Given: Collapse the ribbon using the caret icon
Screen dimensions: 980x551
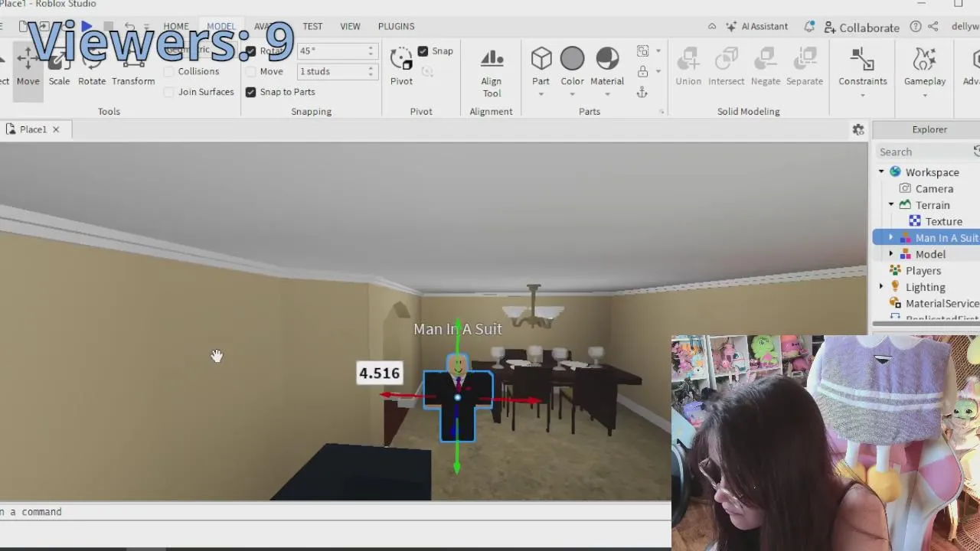Looking at the screenshot, I should pos(712,26).
